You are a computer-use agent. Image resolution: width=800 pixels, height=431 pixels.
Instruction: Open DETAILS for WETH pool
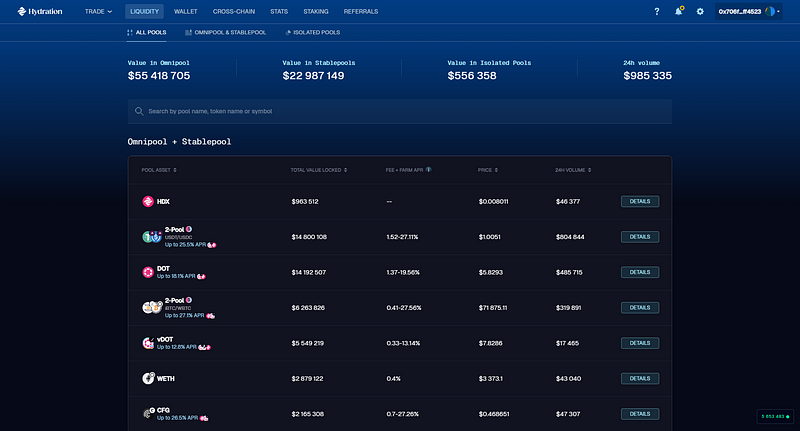[x=640, y=378]
